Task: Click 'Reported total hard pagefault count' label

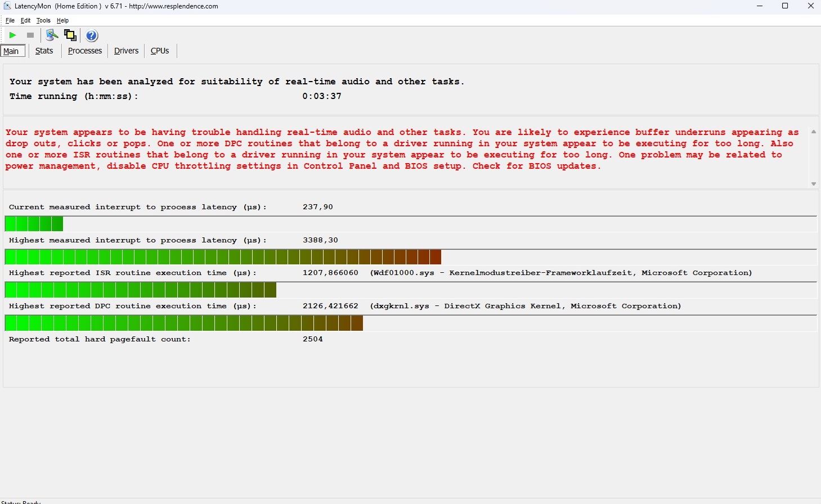Action: click(100, 339)
